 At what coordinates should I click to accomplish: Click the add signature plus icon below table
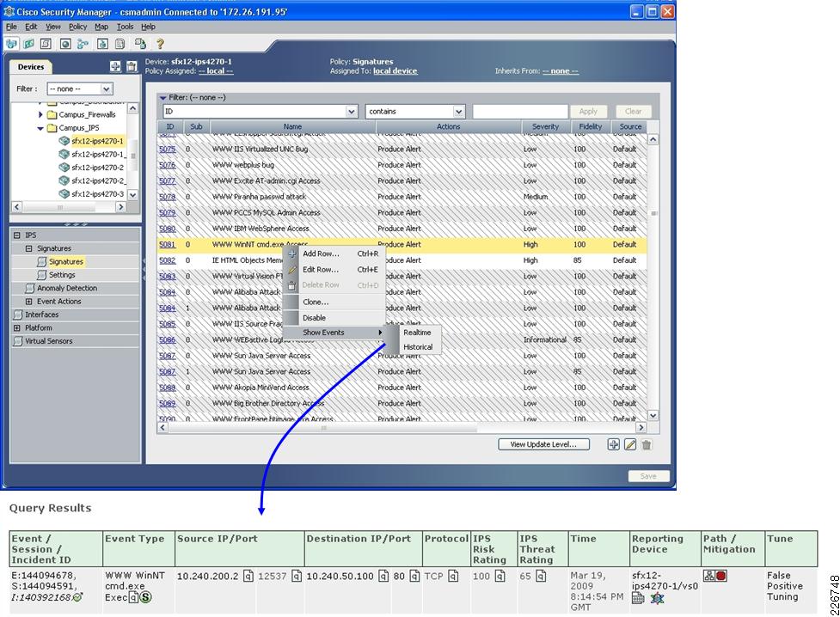(x=613, y=444)
